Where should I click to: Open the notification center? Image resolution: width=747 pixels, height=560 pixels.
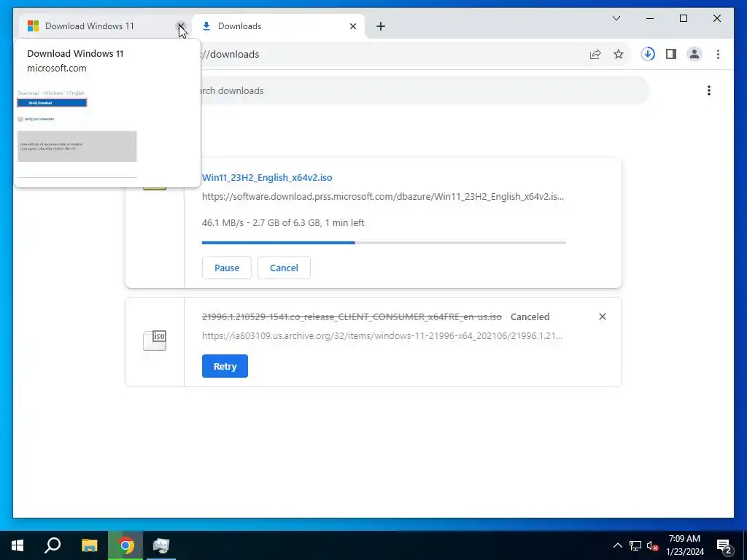pyautogui.click(x=724, y=545)
